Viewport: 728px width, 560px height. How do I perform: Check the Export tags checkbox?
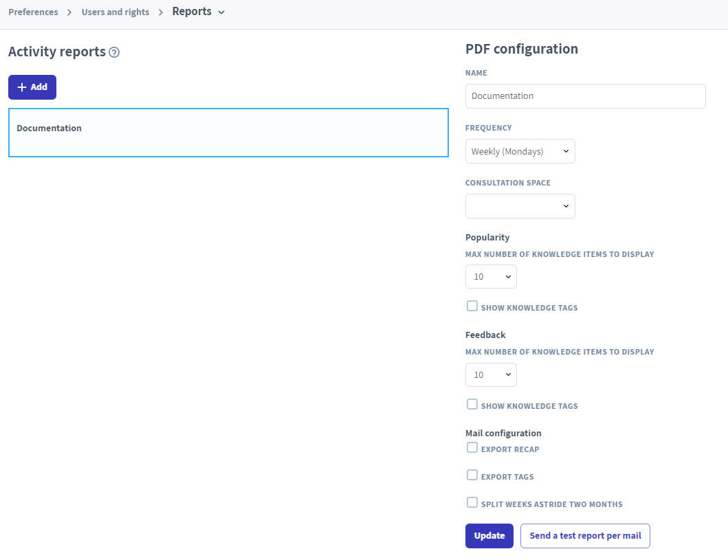472,475
